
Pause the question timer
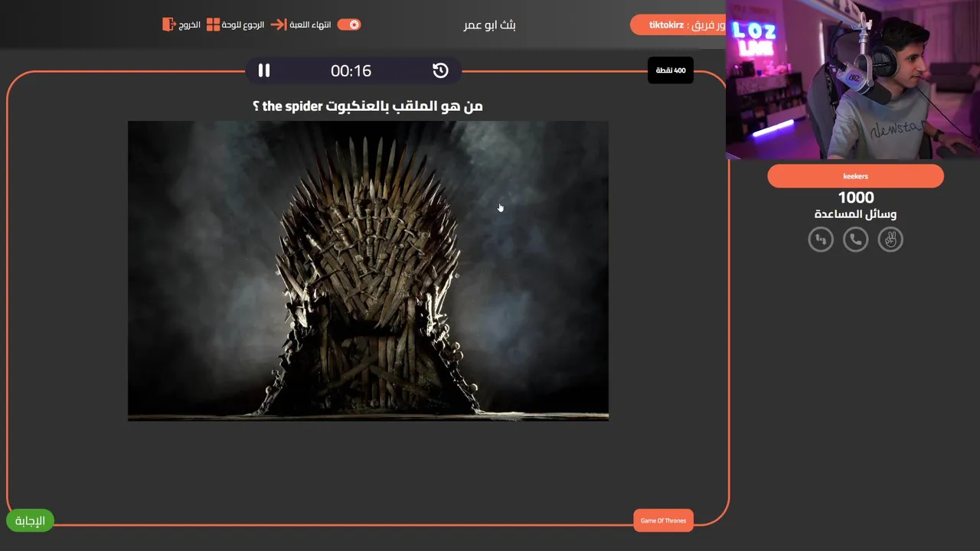coord(264,70)
